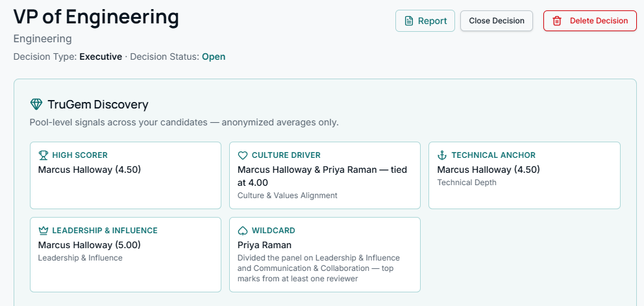
Task: Click the trash can icon on Delete Decision
Action: (x=557, y=21)
